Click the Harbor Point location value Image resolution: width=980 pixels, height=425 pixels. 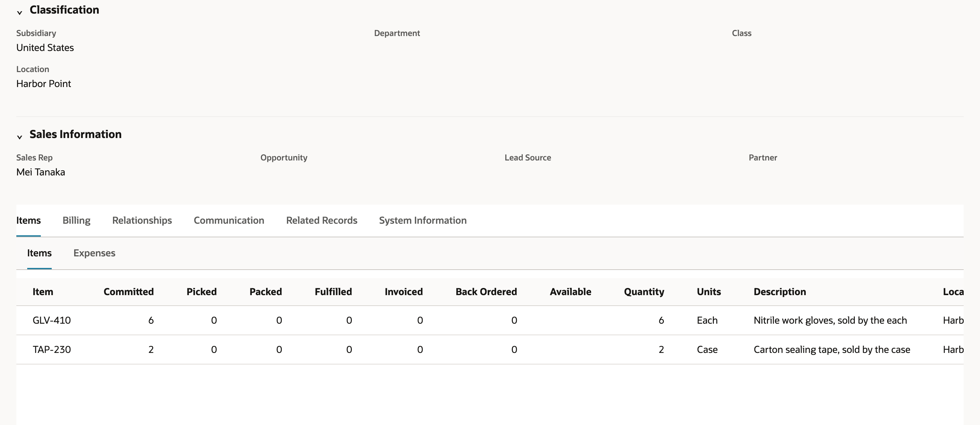43,84
